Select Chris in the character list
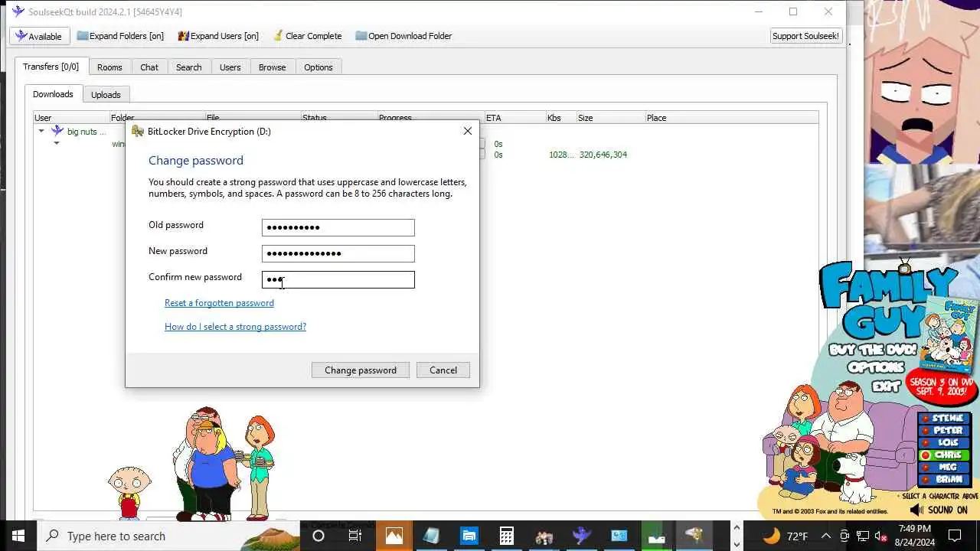 point(944,455)
